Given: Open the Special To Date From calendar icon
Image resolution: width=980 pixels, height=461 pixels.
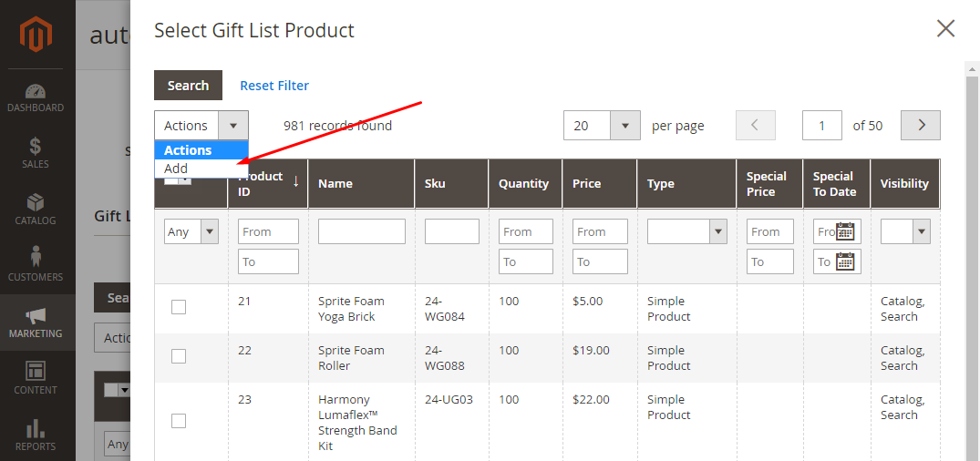Looking at the screenshot, I should tap(845, 231).
